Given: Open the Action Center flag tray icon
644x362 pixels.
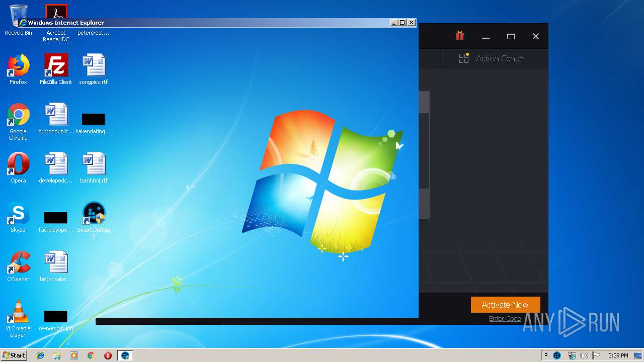Looking at the screenshot, I should [596, 355].
